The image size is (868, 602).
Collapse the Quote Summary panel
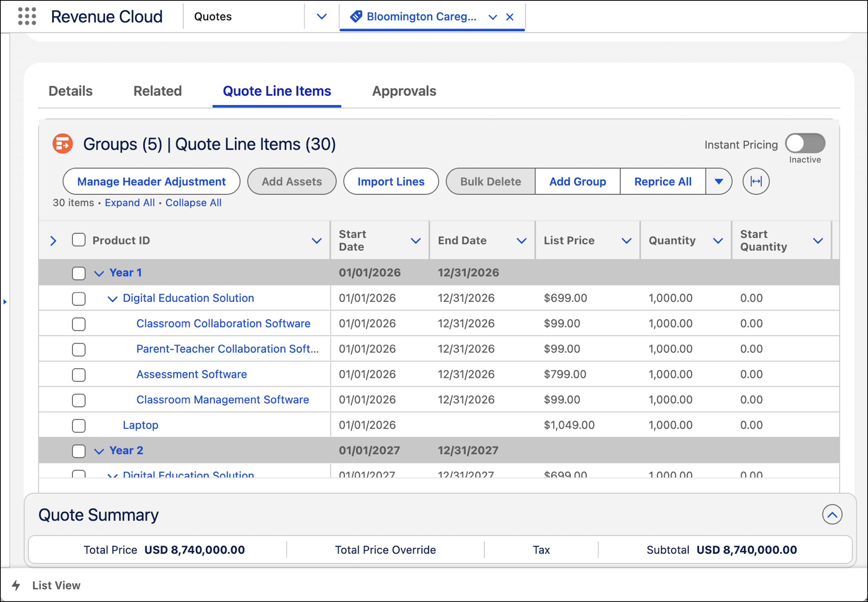[x=832, y=515]
